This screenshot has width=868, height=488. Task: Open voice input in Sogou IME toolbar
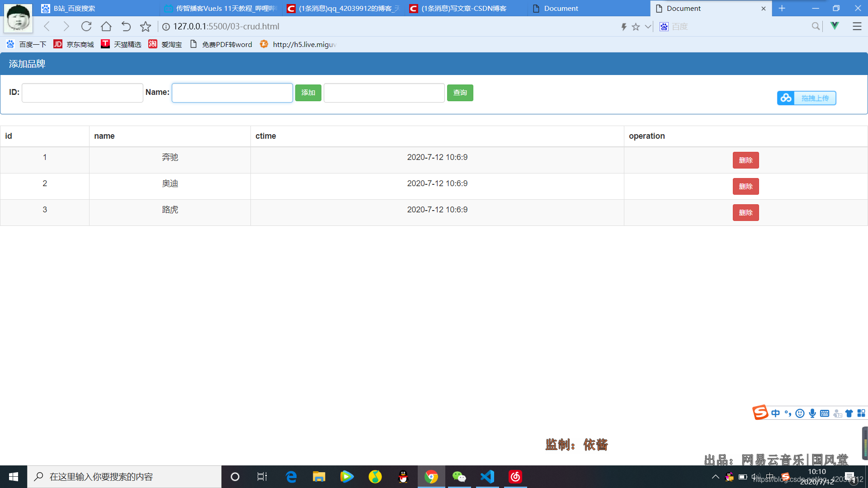pos(812,413)
